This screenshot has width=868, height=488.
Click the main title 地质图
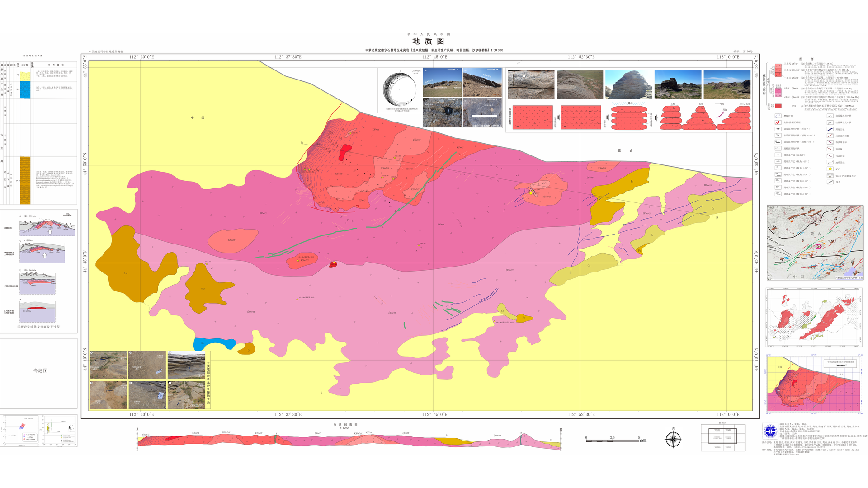tap(428, 41)
